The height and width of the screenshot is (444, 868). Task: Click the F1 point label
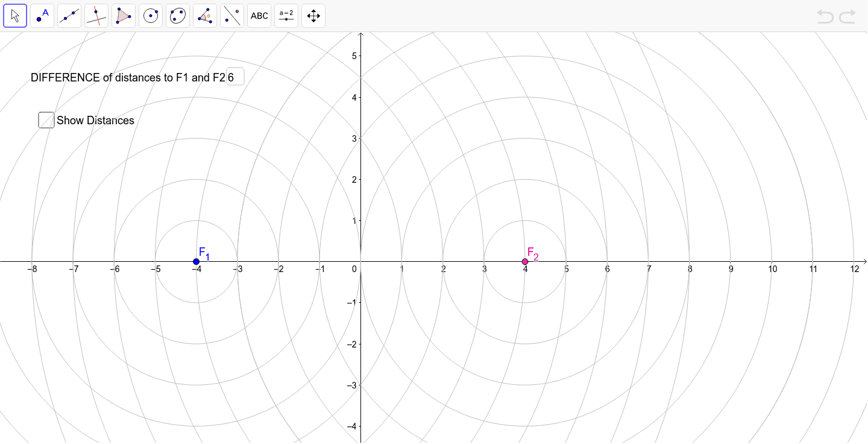tap(204, 253)
